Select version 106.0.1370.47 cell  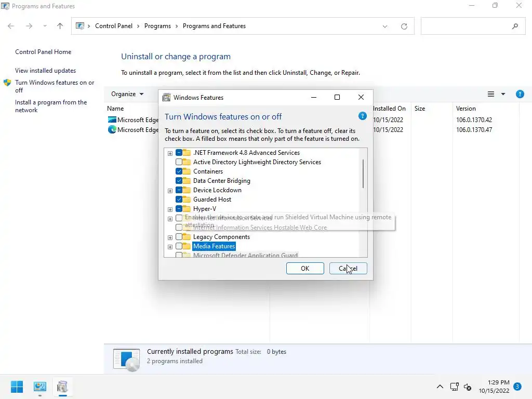click(474, 129)
